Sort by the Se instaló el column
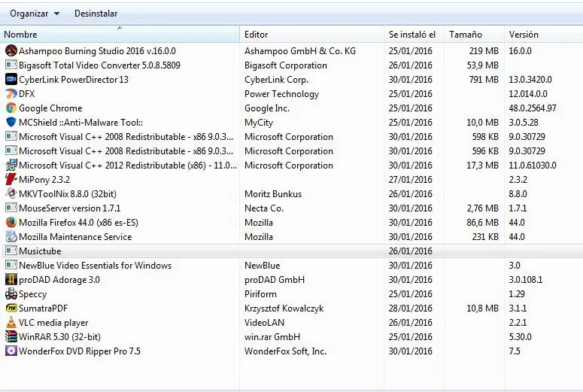583x392 pixels. pos(414,34)
